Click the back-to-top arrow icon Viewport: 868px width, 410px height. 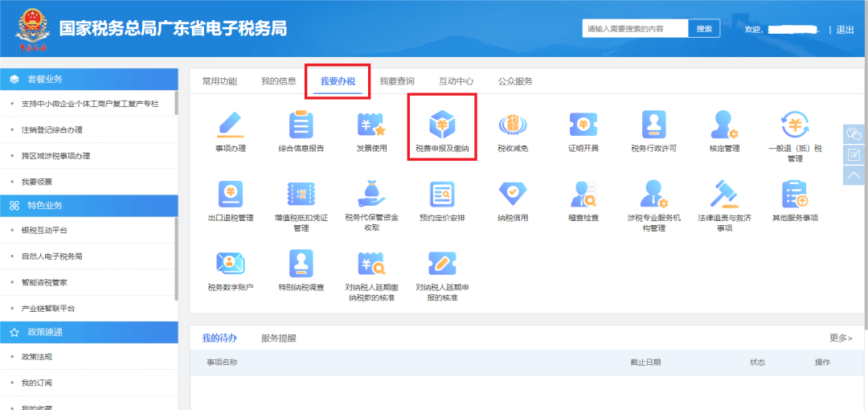click(x=854, y=175)
